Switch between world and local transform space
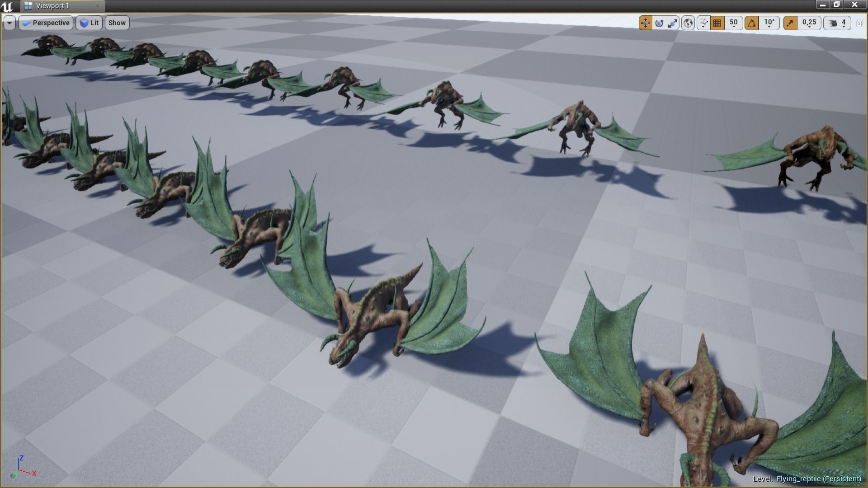Image resolution: width=868 pixels, height=488 pixels. (x=688, y=23)
